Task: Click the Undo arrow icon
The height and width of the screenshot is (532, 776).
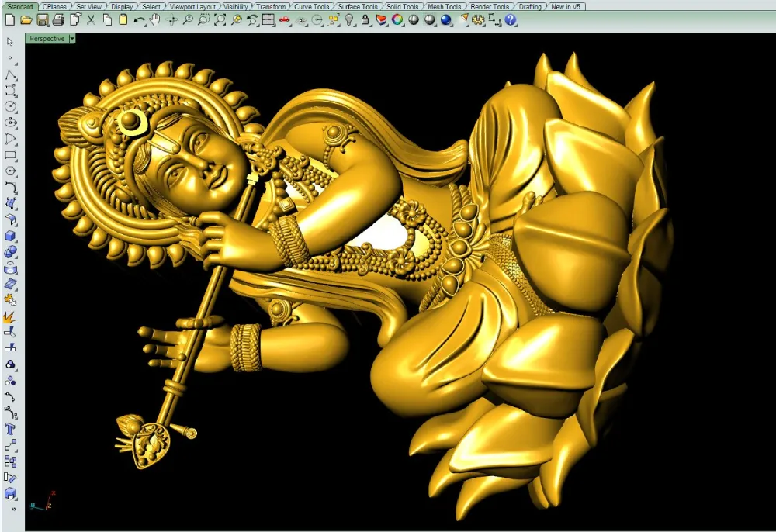Action: pos(140,20)
